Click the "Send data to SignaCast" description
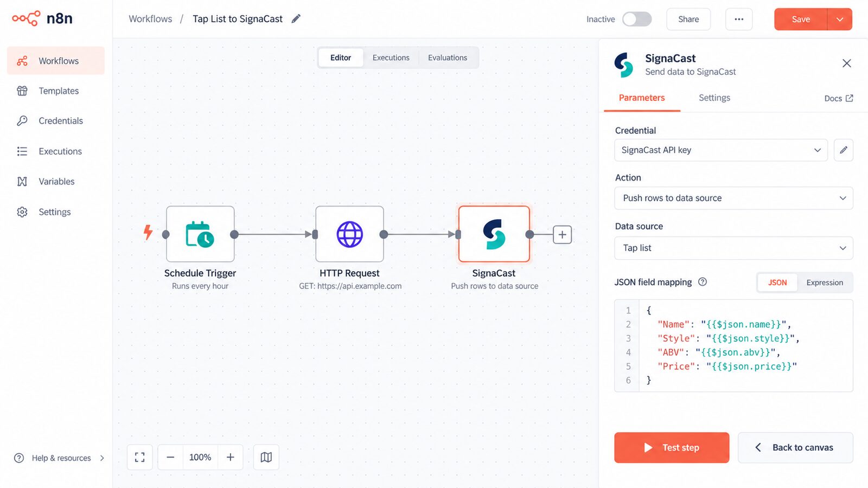 coord(691,72)
